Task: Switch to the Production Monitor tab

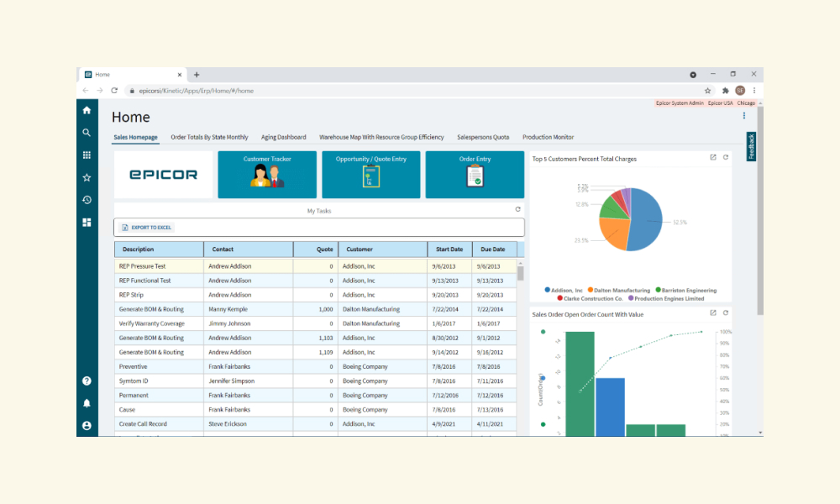Action: (x=548, y=137)
